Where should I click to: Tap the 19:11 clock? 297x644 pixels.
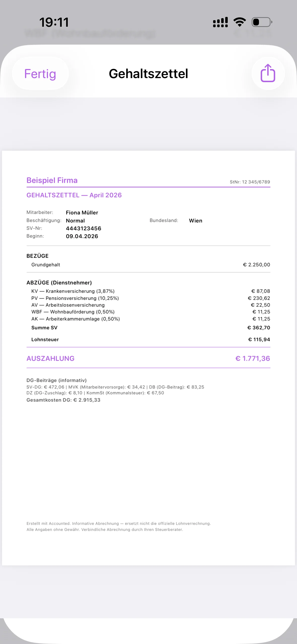click(54, 22)
